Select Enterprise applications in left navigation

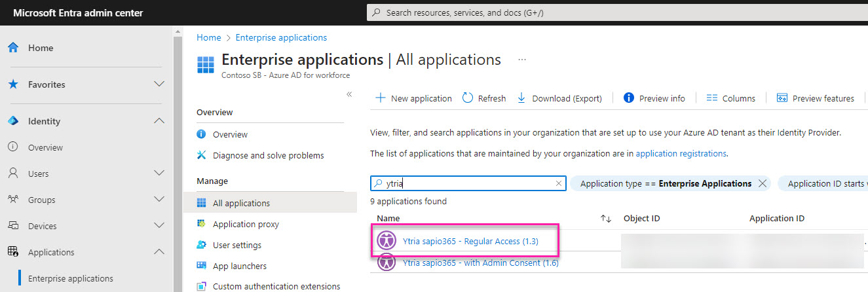pos(70,278)
